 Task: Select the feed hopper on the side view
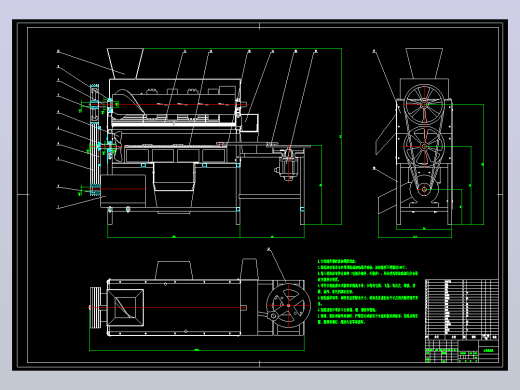click(x=424, y=64)
